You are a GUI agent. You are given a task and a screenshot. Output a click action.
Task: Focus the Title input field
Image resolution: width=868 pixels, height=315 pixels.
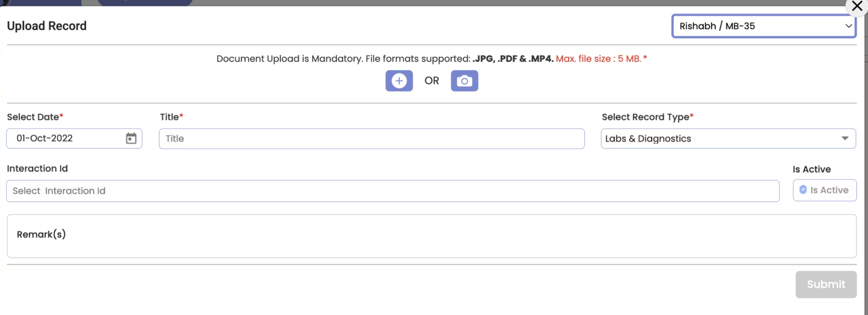click(x=372, y=138)
